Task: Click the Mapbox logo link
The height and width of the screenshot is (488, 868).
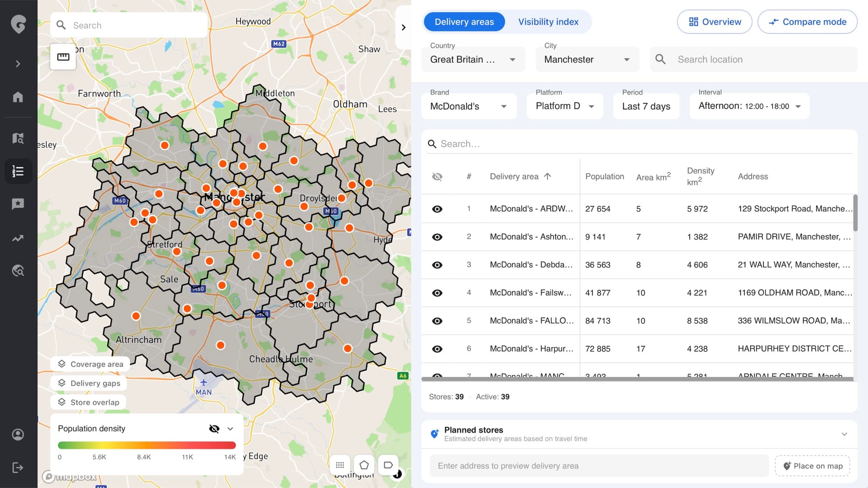Action: click(x=70, y=477)
